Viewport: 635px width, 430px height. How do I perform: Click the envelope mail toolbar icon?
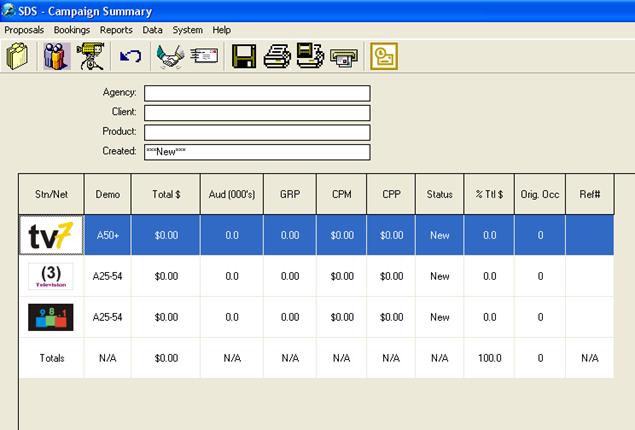point(204,56)
